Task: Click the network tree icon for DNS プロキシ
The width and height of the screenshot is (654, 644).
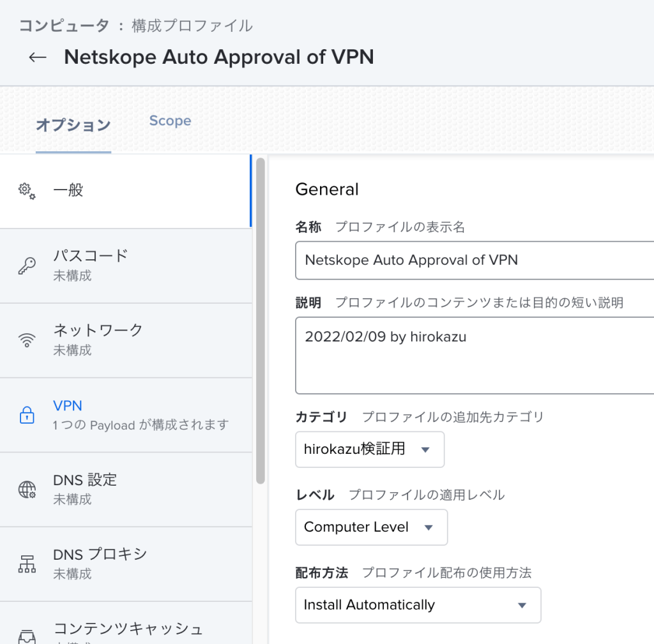Action: tap(27, 564)
